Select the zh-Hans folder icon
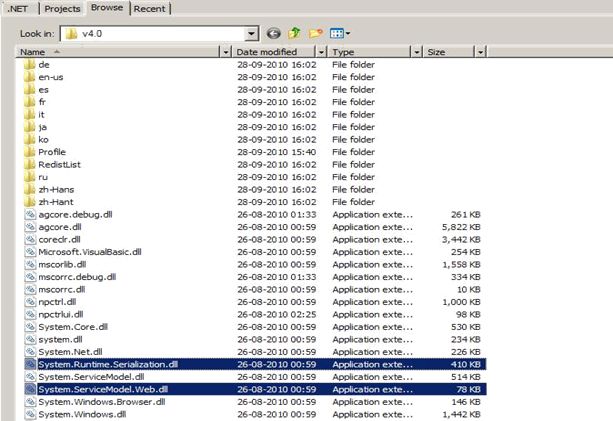The image size is (613, 421). pyautogui.click(x=30, y=190)
